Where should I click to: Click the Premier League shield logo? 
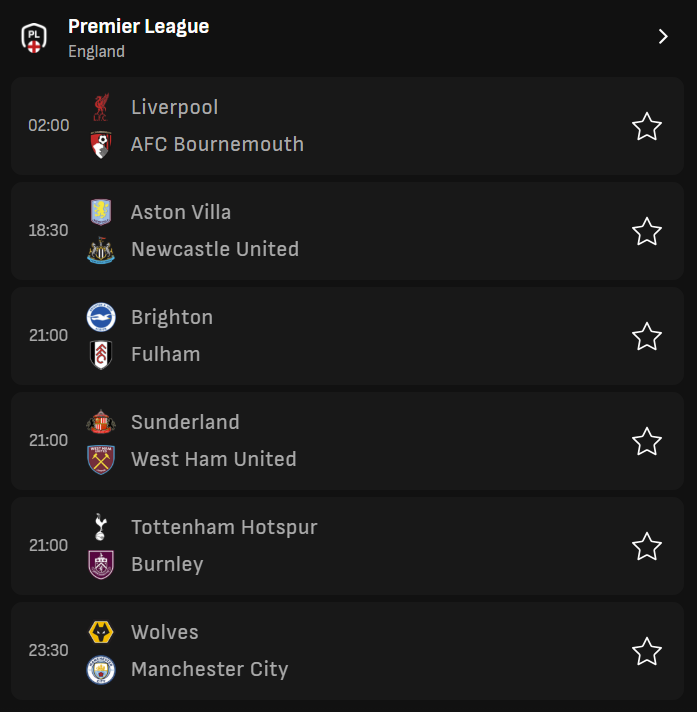pyautogui.click(x=34, y=38)
